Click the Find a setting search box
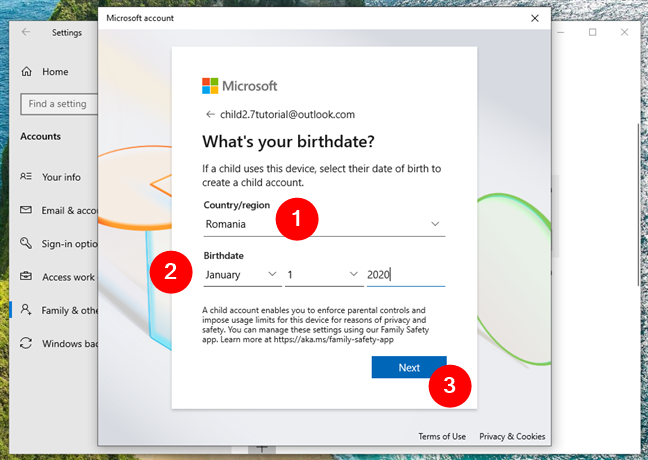 [x=59, y=104]
